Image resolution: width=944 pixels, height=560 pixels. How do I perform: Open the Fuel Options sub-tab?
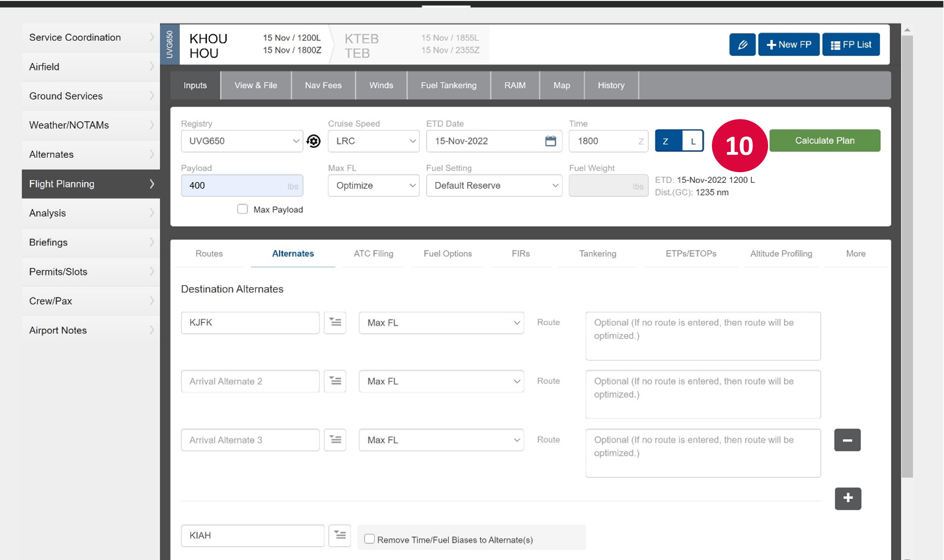447,254
